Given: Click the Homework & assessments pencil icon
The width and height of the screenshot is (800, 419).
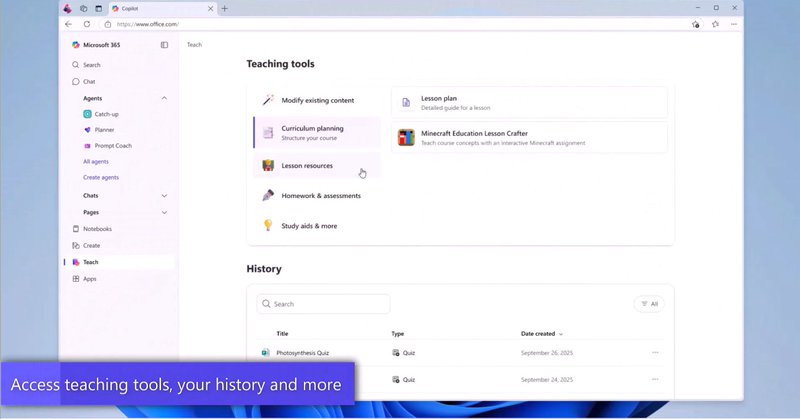Looking at the screenshot, I should tap(268, 195).
